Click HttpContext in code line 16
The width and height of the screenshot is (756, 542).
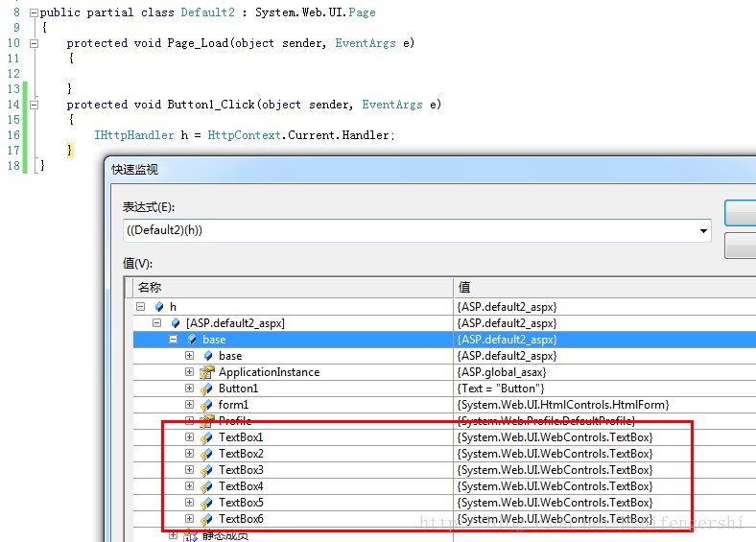244,135
